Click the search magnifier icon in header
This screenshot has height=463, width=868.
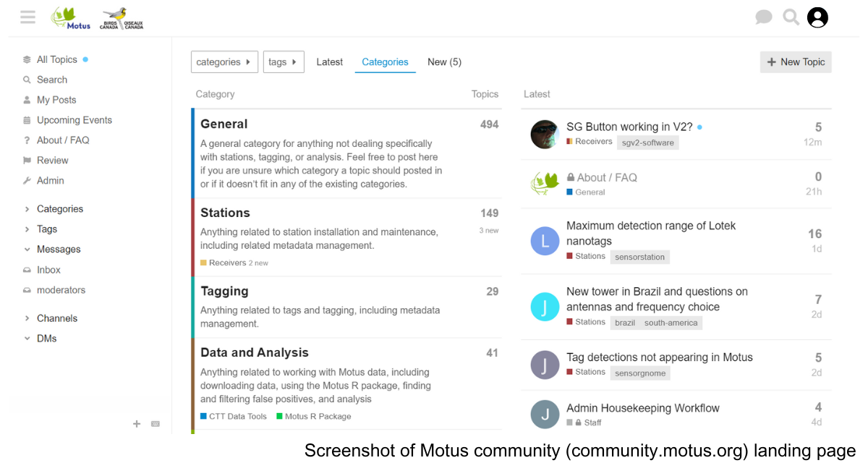point(791,17)
